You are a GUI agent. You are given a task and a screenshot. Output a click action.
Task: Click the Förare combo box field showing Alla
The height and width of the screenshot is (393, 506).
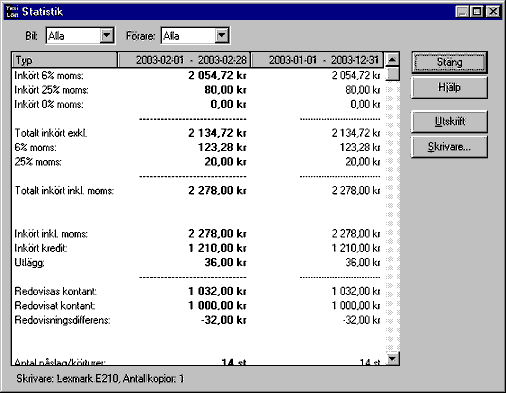click(x=195, y=35)
